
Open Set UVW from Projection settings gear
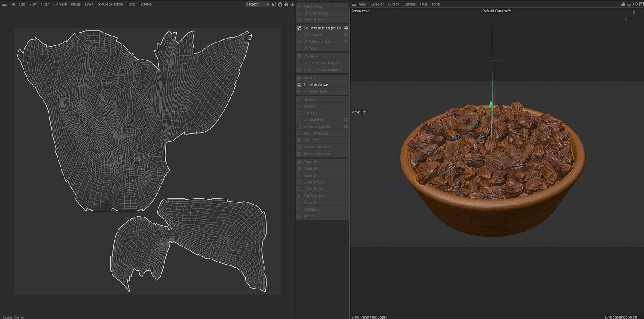tap(346, 28)
